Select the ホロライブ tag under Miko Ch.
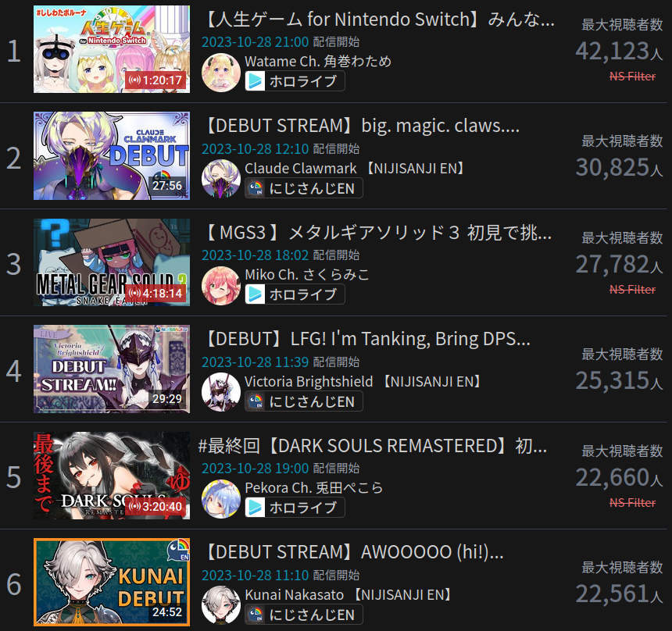This screenshot has width=672, height=631. click(295, 294)
